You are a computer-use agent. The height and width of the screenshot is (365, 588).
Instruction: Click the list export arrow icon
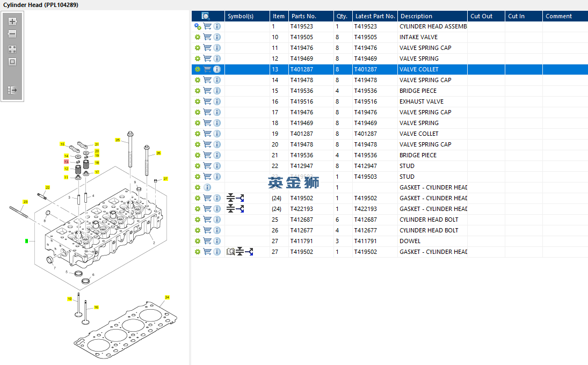pos(12,90)
